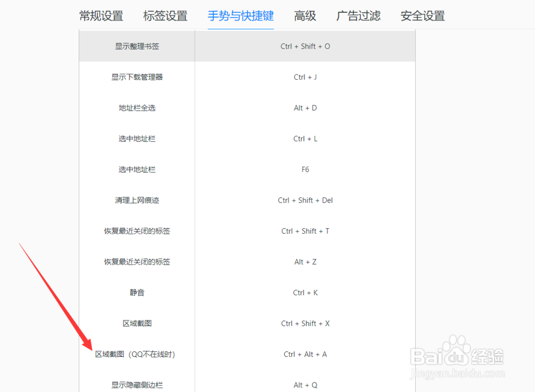Select the 清理上网痕迹 shortcut row
Image resolution: width=535 pixels, height=392 pixels.
137,200
